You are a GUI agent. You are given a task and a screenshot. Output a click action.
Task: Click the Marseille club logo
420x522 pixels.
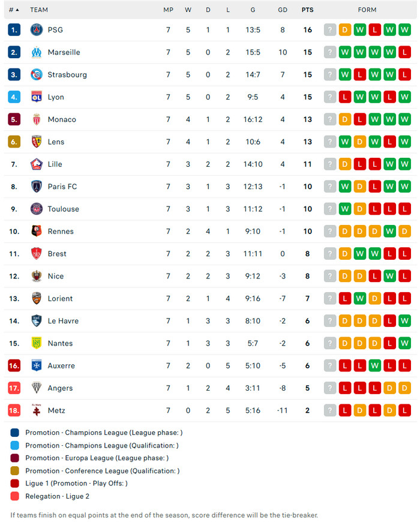point(37,52)
